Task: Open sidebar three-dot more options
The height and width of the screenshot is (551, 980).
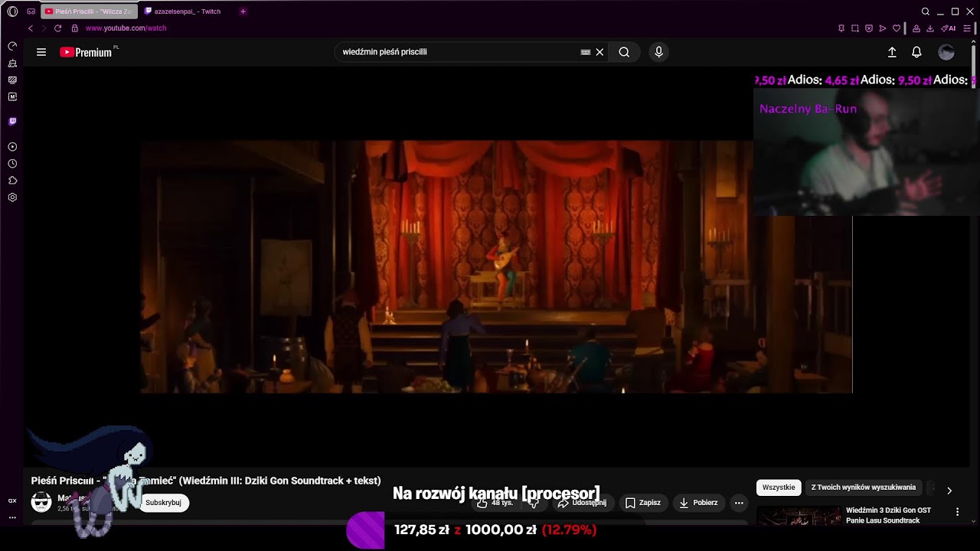Action: pos(12,517)
